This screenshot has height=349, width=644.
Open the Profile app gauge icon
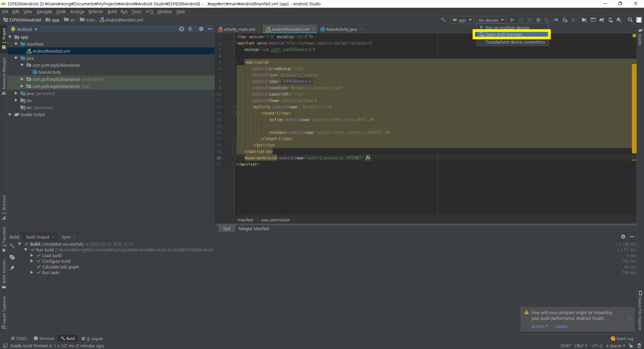coord(556,20)
